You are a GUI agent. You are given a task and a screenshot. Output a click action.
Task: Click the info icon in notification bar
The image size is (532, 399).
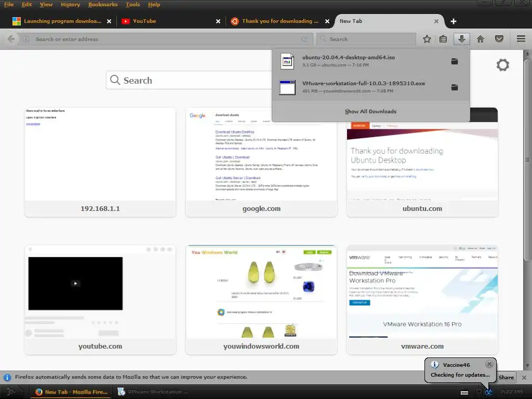click(7, 377)
